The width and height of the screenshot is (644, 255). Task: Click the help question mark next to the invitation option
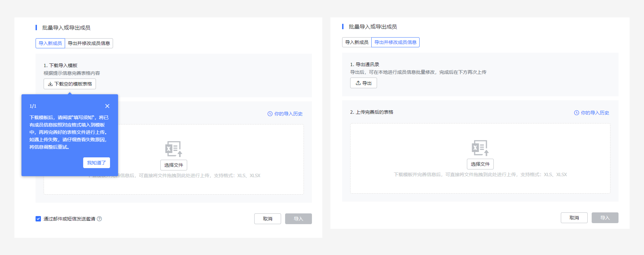click(x=99, y=219)
